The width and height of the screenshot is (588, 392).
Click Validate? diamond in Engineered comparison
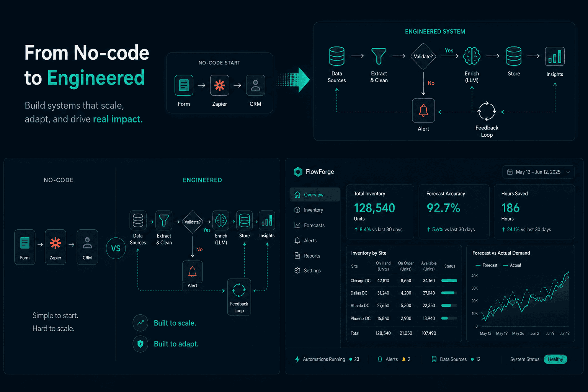[x=193, y=222]
